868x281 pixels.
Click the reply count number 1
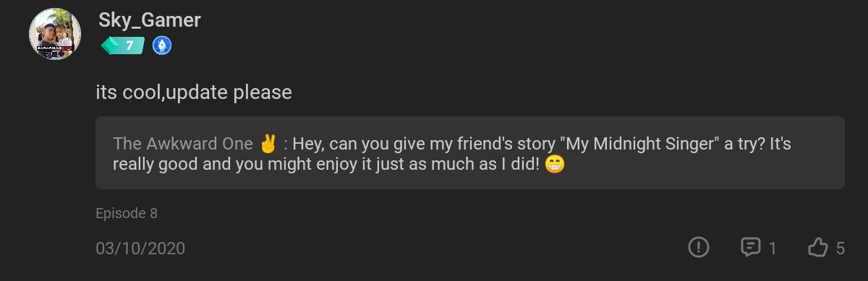(773, 248)
